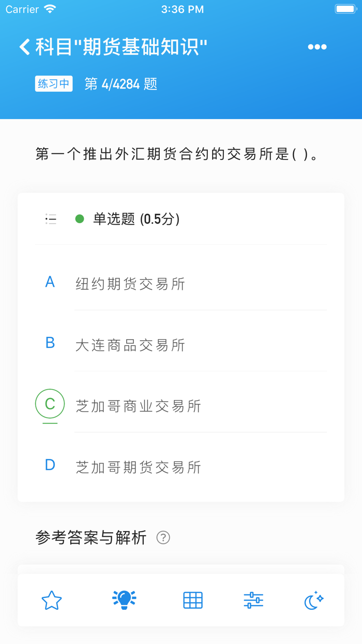Tap the Wi-Fi icon in the status bar

(50, 8)
